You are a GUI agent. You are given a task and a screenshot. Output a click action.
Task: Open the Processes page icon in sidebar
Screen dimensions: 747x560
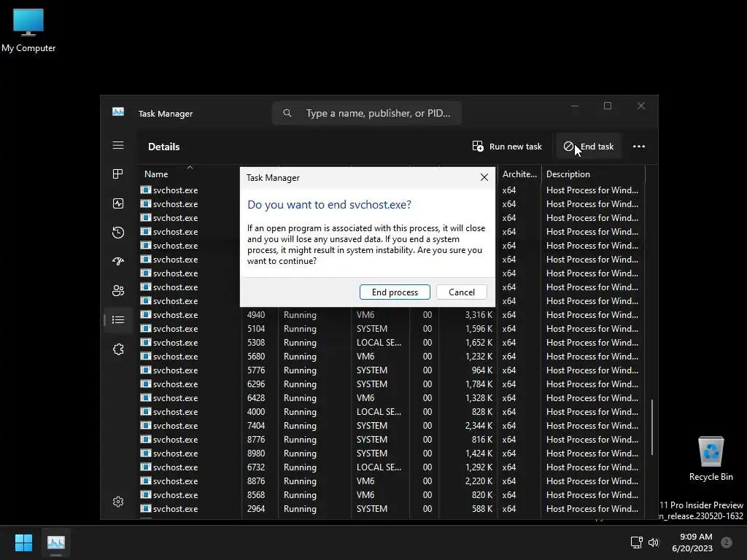point(118,174)
